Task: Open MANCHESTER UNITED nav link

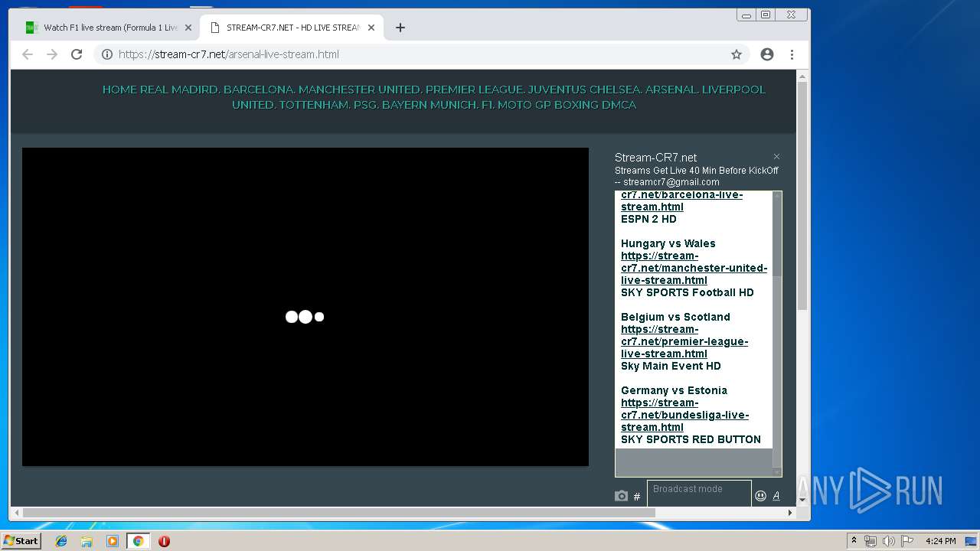Action: coord(361,90)
